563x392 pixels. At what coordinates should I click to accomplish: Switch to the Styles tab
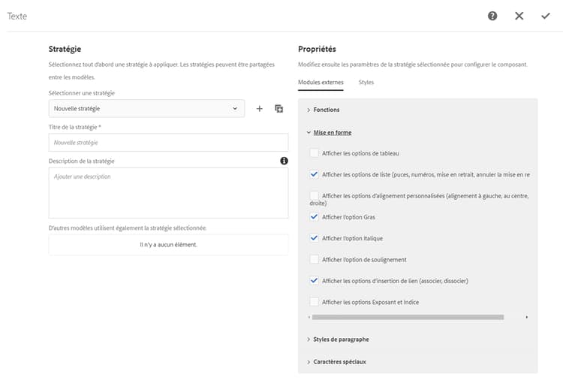[366, 82]
